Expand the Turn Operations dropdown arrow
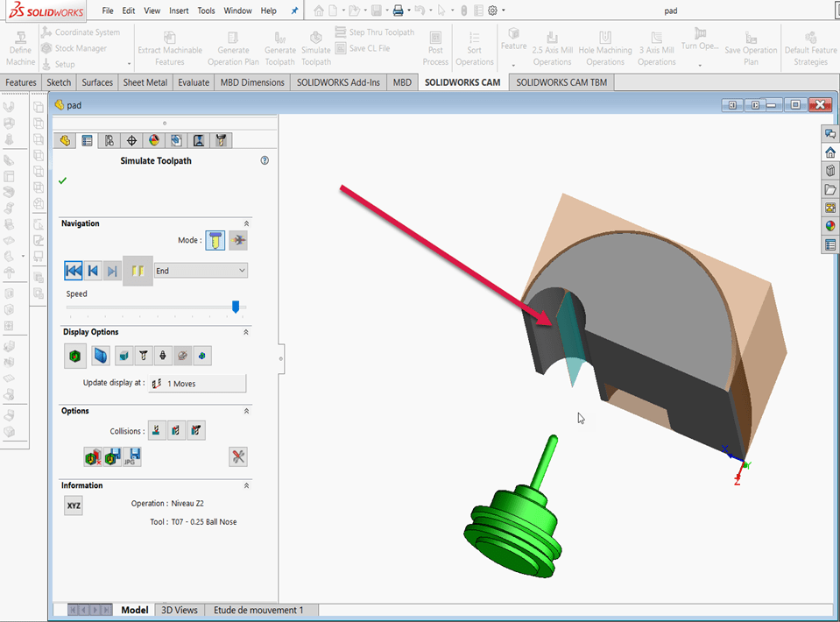The width and height of the screenshot is (840, 622). click(700, 66)
